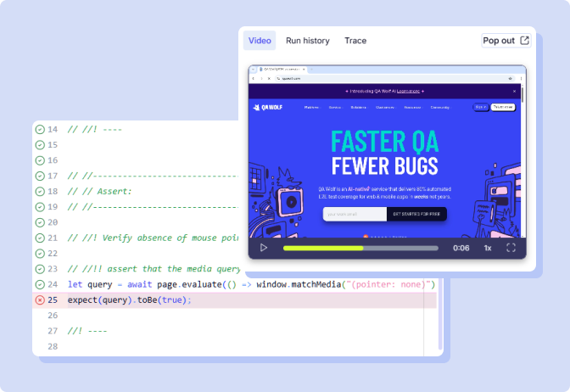Viewport: 570px width, 392px height.
Task: Open the Trace tab
Action: pos(355,41)
